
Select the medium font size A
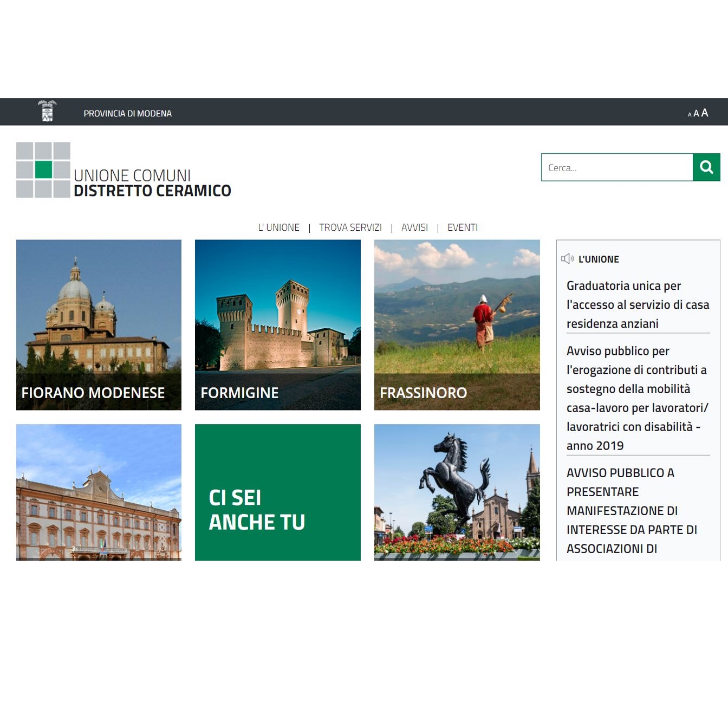pos(696,114)
